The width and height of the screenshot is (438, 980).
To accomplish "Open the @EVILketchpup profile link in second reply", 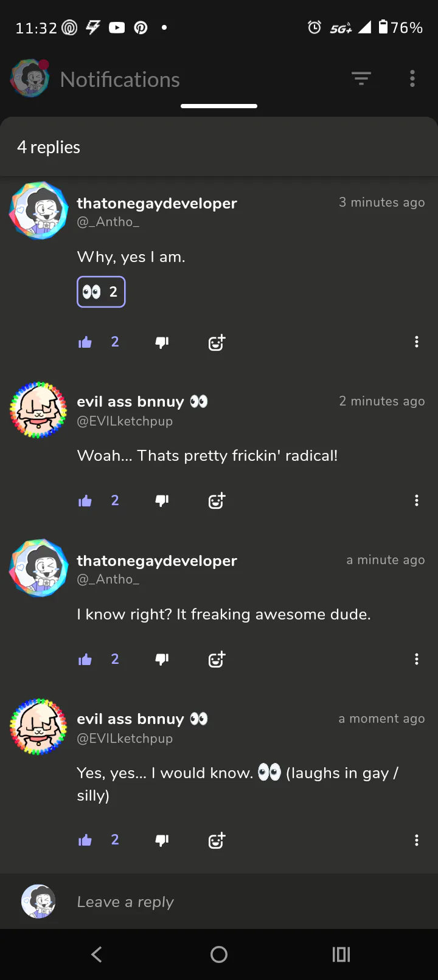I will click(125, 421).
